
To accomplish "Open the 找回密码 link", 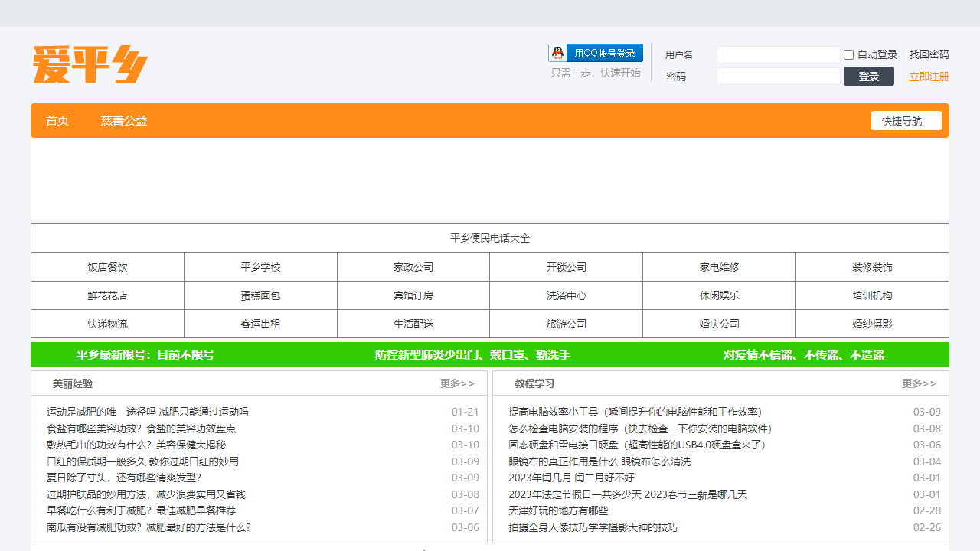I will tap(929, 55).
